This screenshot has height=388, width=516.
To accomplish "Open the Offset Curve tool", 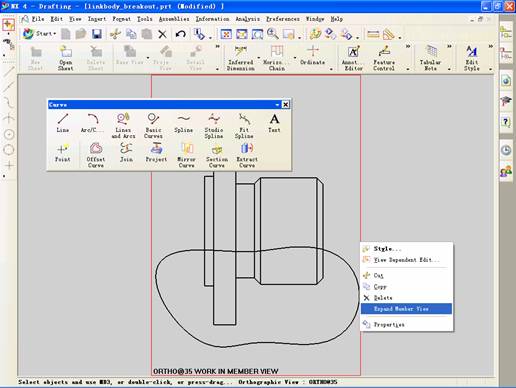I will (96, 155).
